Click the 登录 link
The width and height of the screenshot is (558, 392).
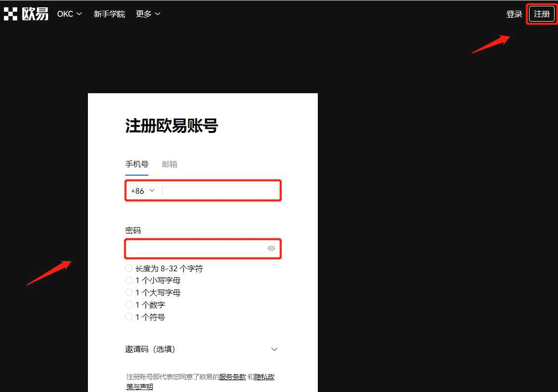click(514, 14)
